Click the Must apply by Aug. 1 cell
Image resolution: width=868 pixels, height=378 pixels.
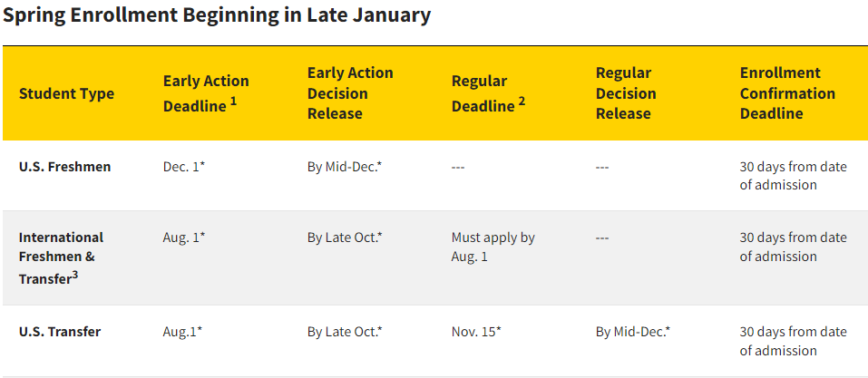pos(493,247)
